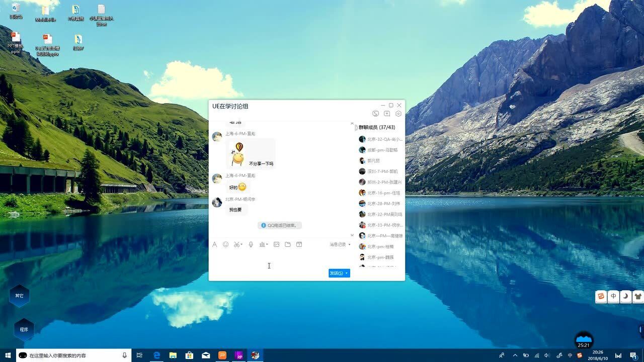Click the 群聊成员 (37/43) header

click(377, 128)
